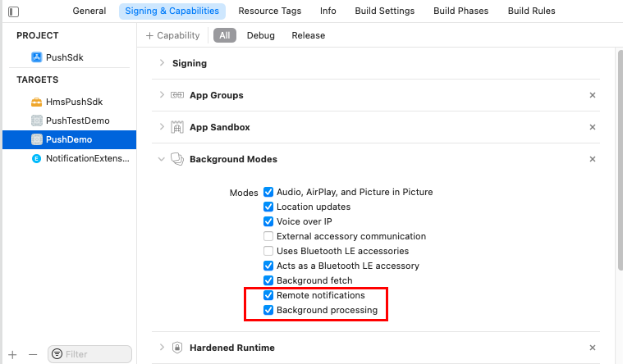Remove the App Groups capability
The image size is (623, 364).
click(593, 95)
